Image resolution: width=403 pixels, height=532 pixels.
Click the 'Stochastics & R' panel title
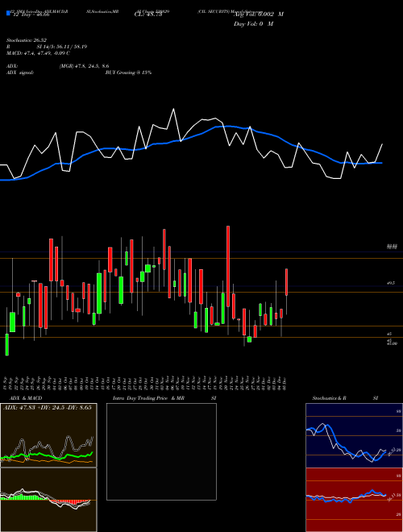[x=330, y=398]
